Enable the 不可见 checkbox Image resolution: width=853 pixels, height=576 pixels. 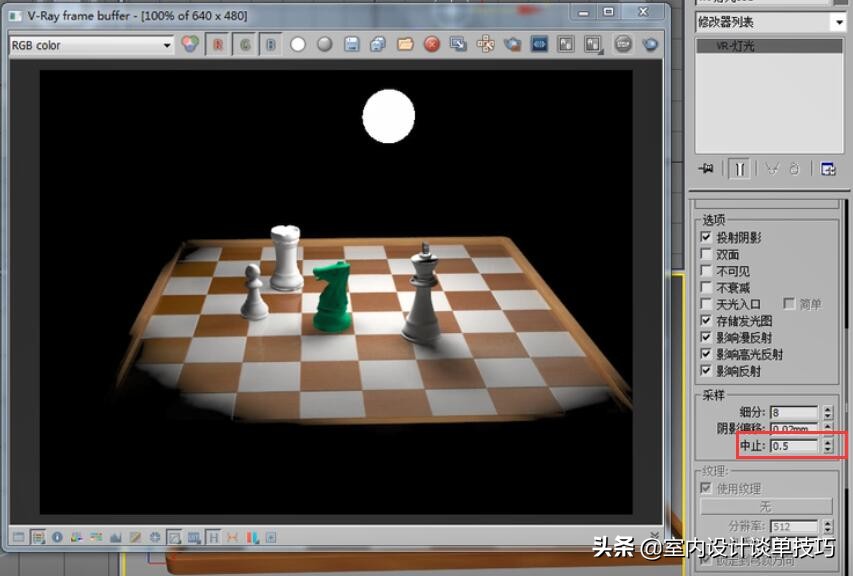pyautogui.click(x=706, y=271)
